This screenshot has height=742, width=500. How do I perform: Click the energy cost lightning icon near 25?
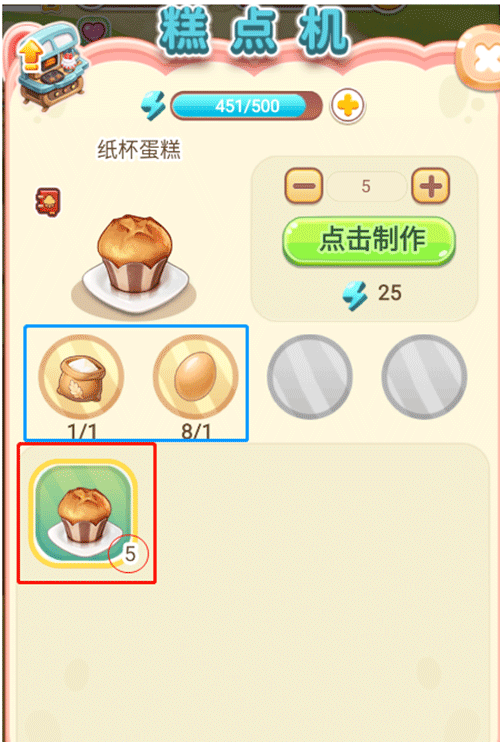[355, 295]
